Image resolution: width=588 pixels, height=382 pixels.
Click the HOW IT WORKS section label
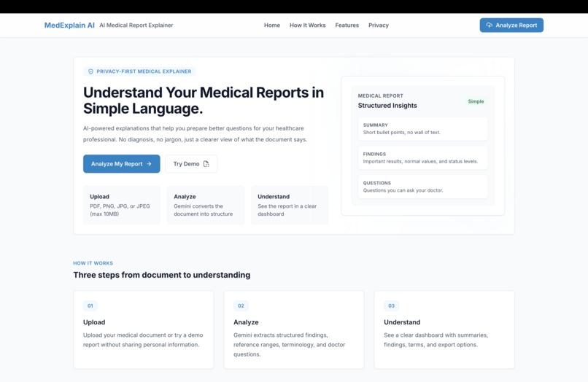pyautogui.click(x=93, y=263)
